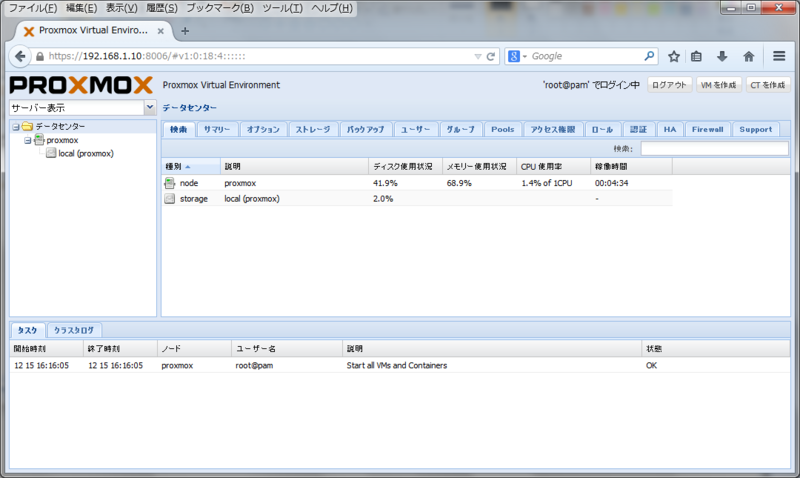Image resolution: width=800 pixels, height=478 pixels.
Task: Open the ファイル(F) menu
Action: point(33,8)
